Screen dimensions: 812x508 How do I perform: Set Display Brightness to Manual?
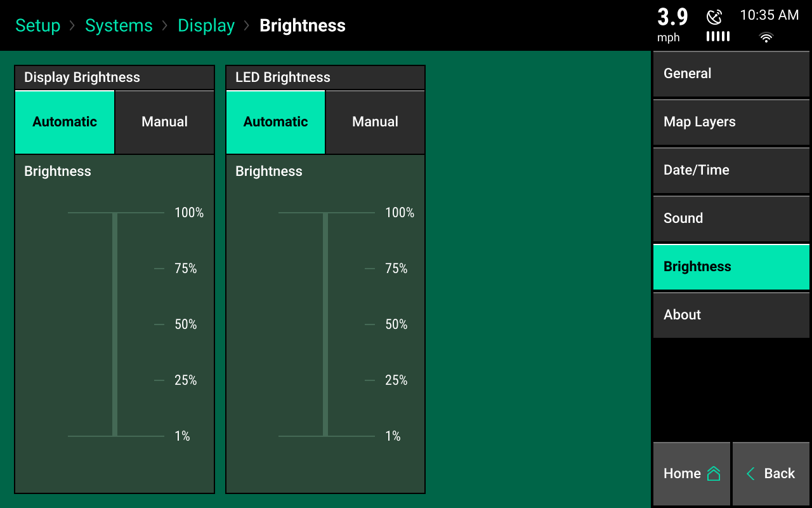click(164, 122)
